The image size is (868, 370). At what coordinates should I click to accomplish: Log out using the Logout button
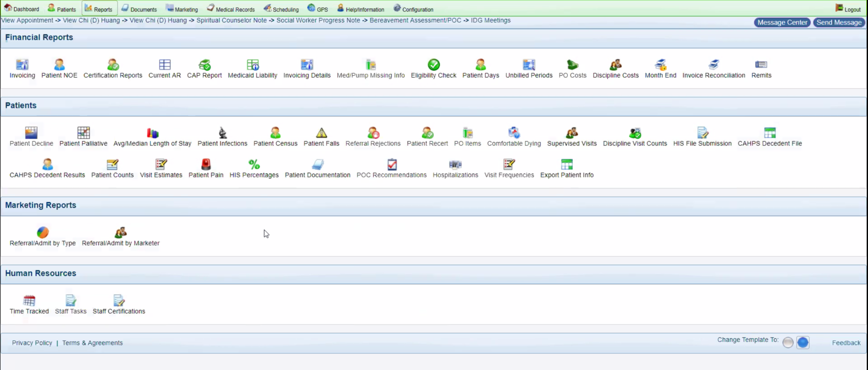848,9
